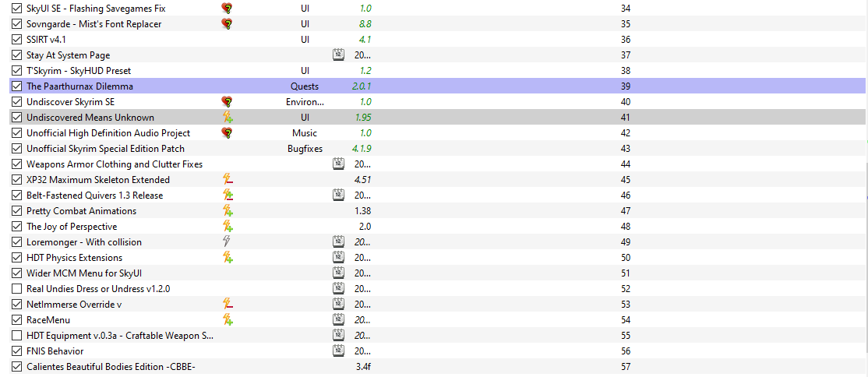Click Bugfixes category of Unofficial Skyrim Patch
The height and width of the screenshot is (377, 868).
[305, 148]
